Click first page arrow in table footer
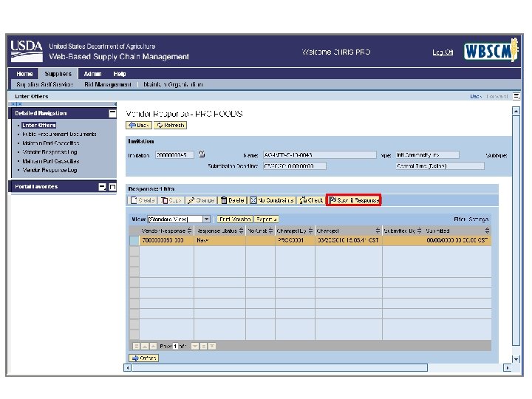Image resolution: width=532 pixels, height=399 pixels. 136,346
